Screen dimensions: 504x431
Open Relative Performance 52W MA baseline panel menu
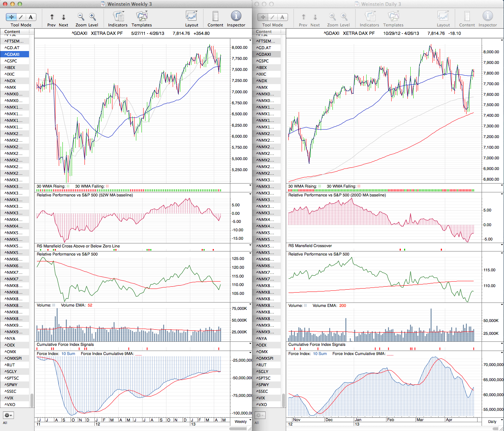point(250,195)
